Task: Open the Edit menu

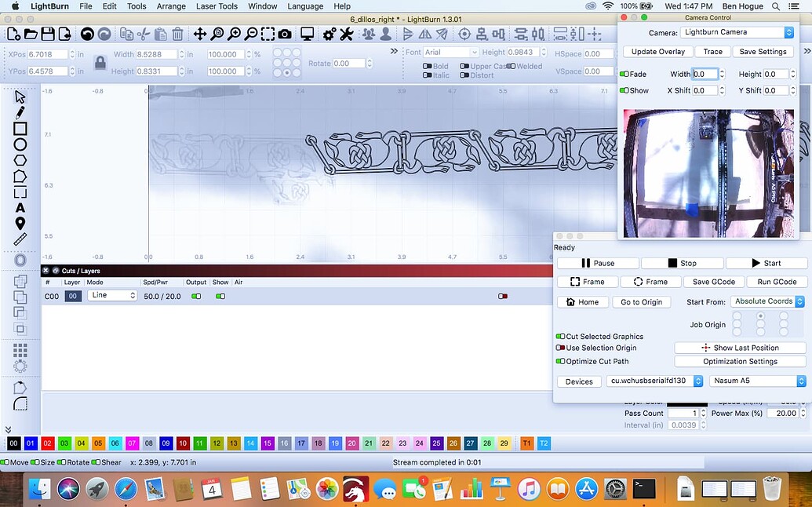Action: (x=109, y=6)
